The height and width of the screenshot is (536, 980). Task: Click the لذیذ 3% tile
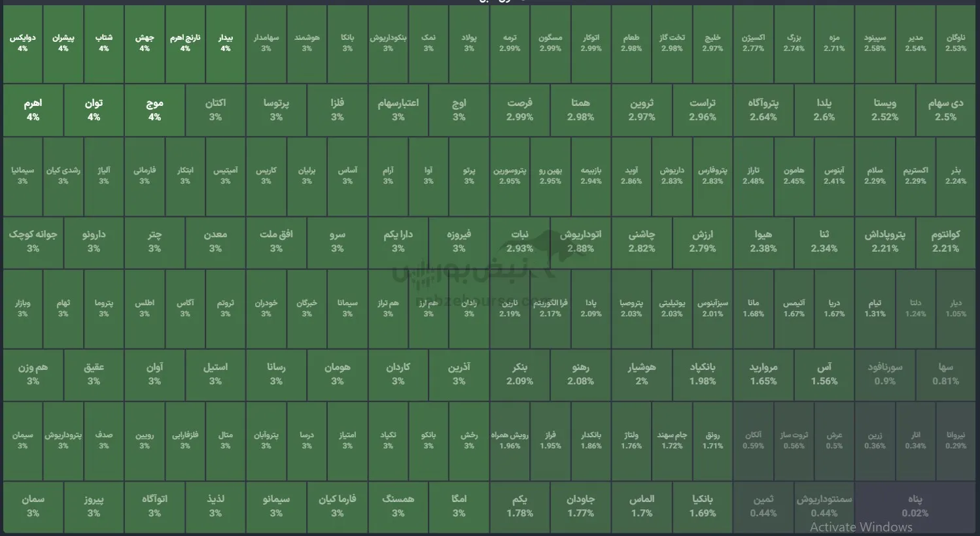[215, 507]
